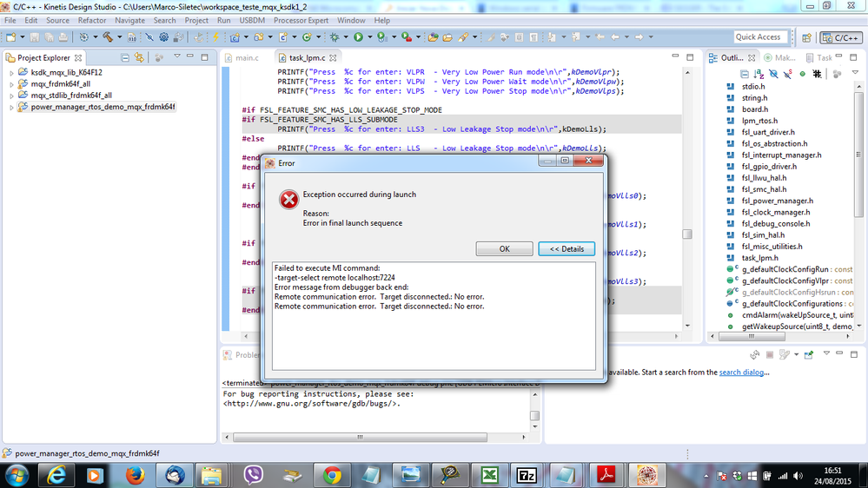The height and width of the screenshot is (488, 868).
Task: Click the Forward navigation arrow icon
Action: click(x=639, y=37)
